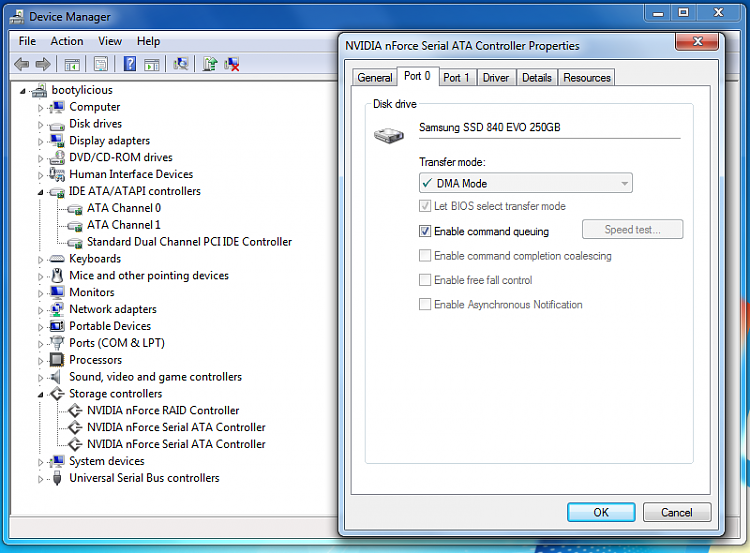Click the Keyboards category icon
The height and width of the screenshot is (553, 750).
click(57, 259)
